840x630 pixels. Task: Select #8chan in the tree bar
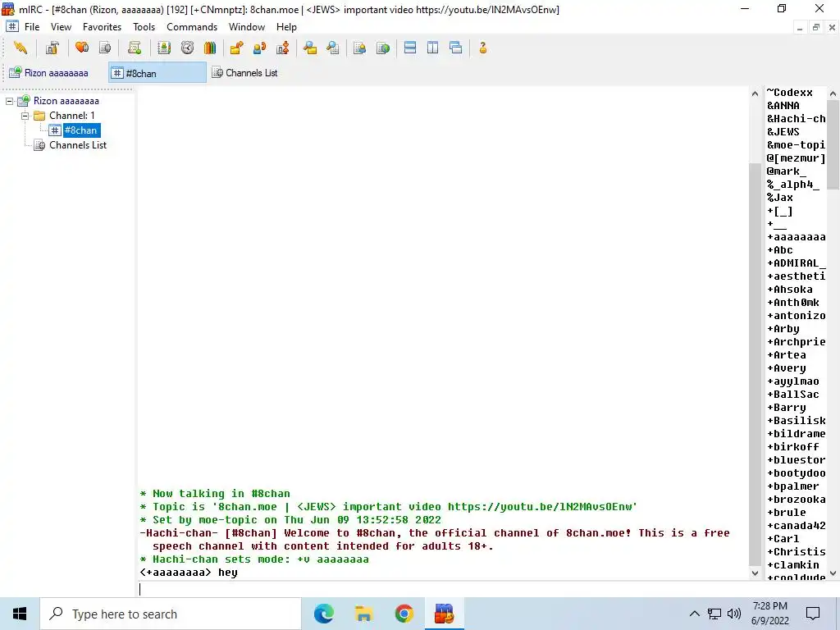(80, 130)
